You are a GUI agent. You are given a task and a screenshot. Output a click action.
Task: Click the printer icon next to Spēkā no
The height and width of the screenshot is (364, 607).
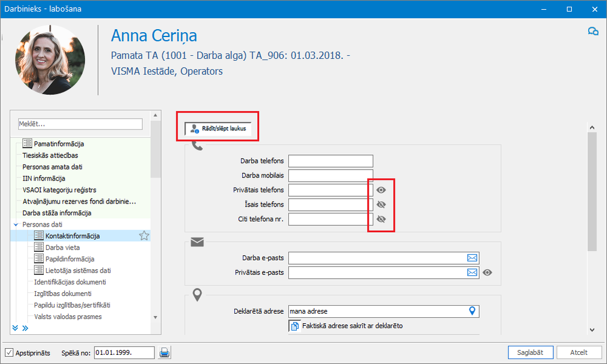[164, 352]
